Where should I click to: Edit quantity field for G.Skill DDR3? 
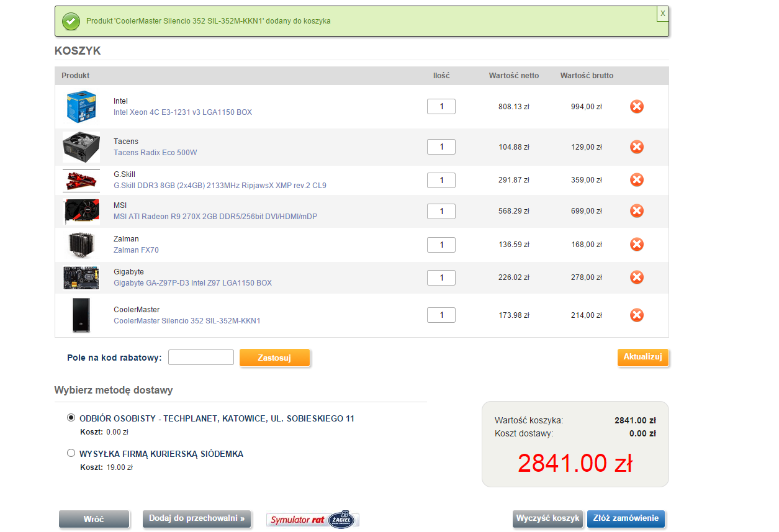[441, 180]
